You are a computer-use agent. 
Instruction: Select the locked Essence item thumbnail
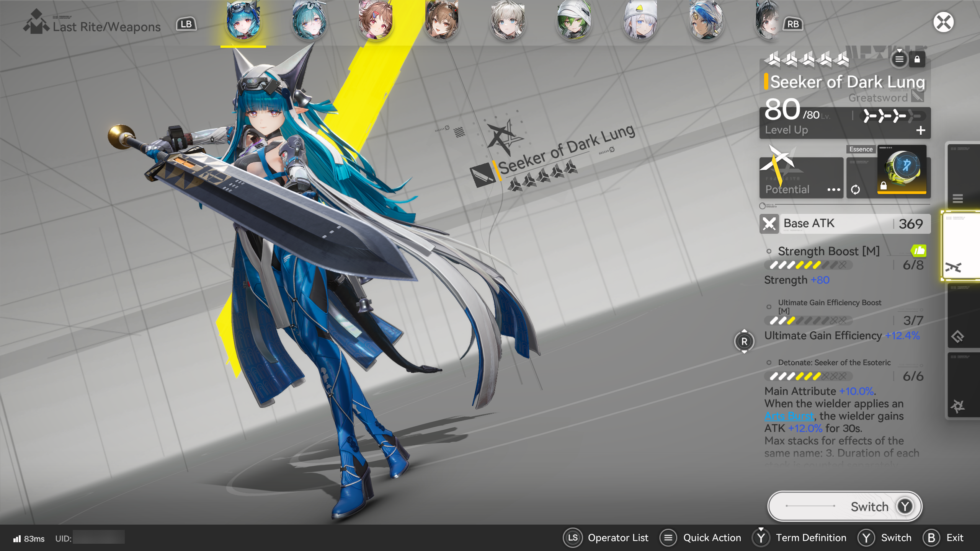point(902,169)
